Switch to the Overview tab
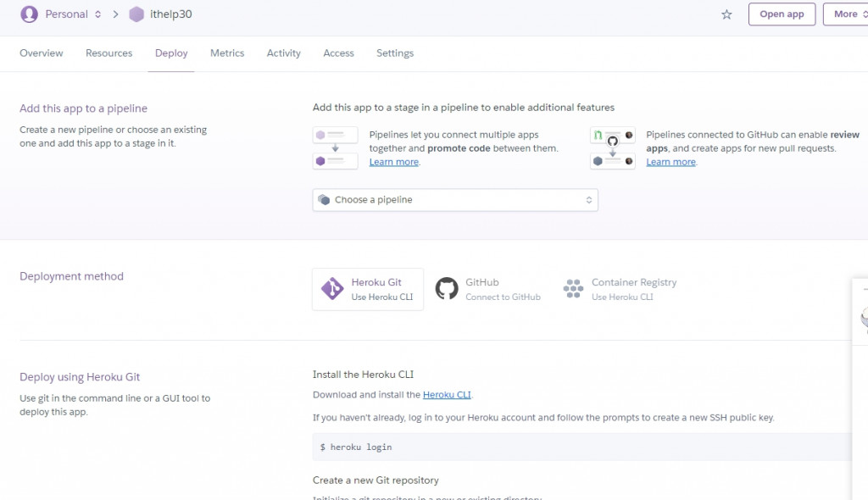This screenshot has width=868, height=500. (x=42, y=53)
